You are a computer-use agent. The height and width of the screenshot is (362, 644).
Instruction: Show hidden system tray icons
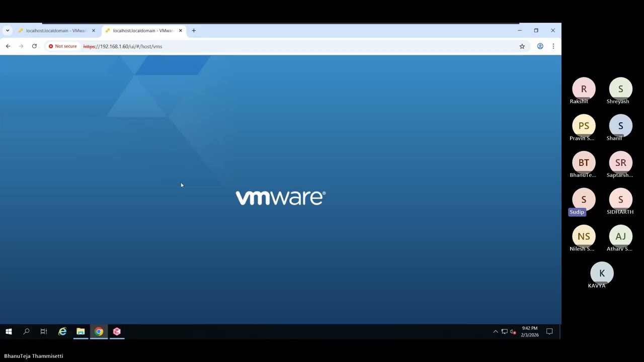point(496,331)
